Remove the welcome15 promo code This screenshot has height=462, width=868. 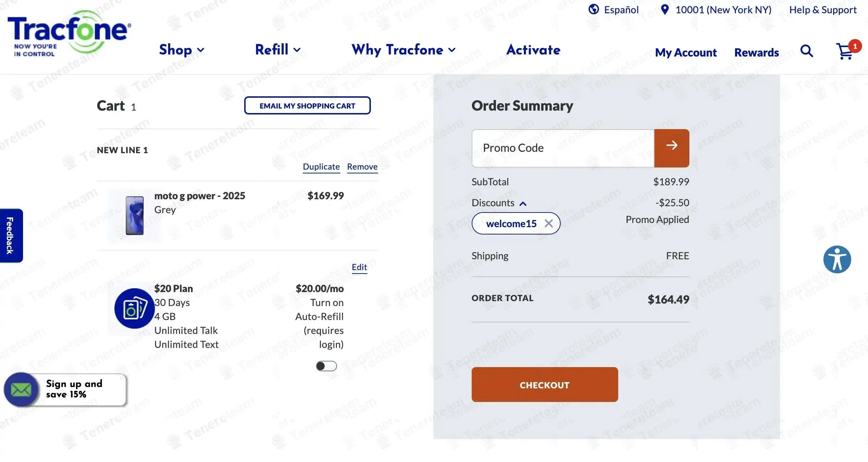coord(548,223)
